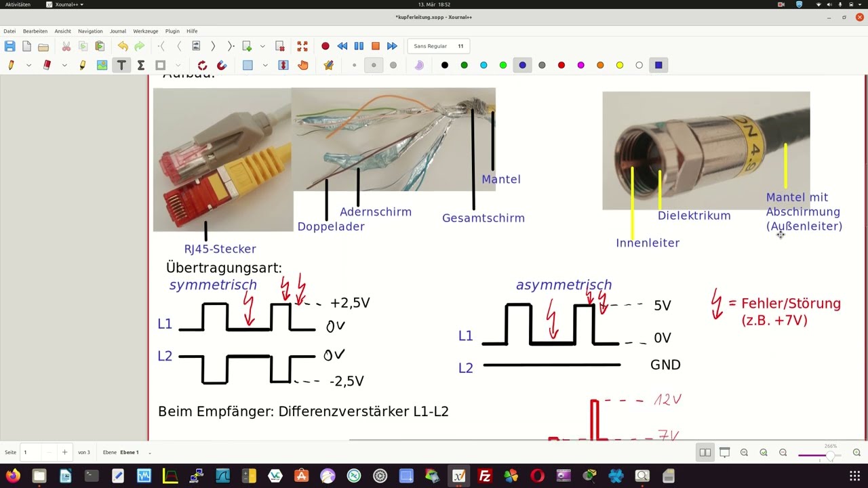Select the Text tool
Image resolution: width=868 pixels, height=488 pixels.
121,65
